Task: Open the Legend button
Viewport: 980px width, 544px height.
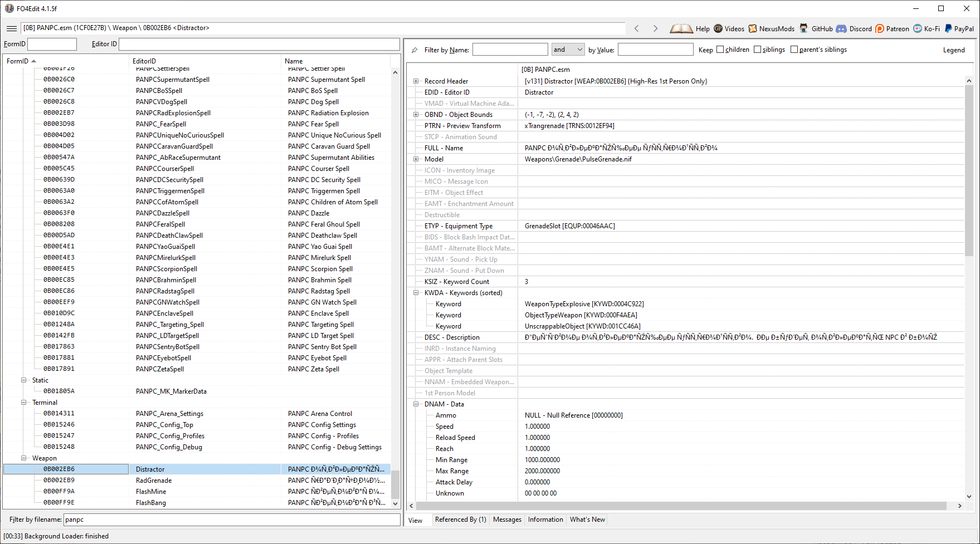Action: pos(954,50)
